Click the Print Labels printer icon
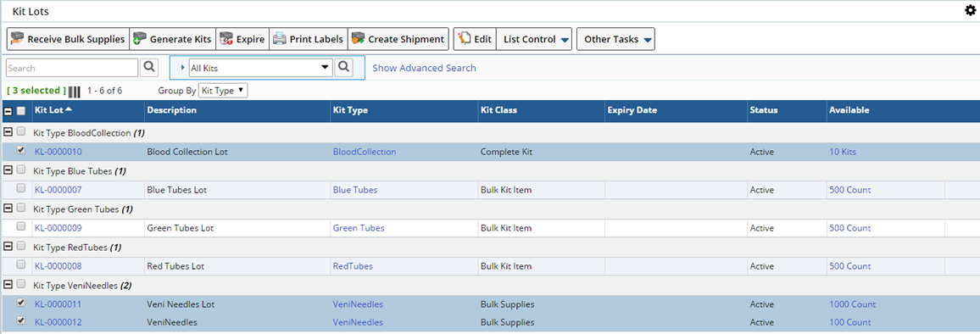The image size is (980, 334). [x=280, y=39]
